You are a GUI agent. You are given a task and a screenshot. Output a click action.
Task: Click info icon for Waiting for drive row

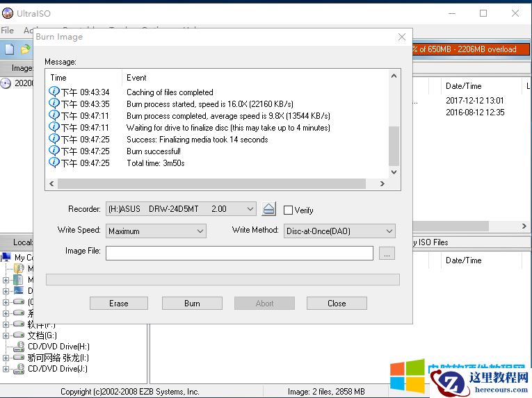tap(54, 127)
